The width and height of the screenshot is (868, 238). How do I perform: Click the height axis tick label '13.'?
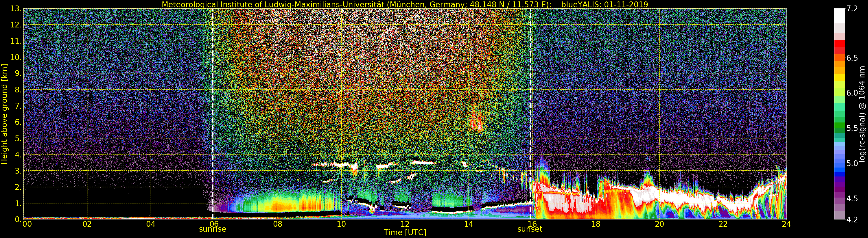16,8
